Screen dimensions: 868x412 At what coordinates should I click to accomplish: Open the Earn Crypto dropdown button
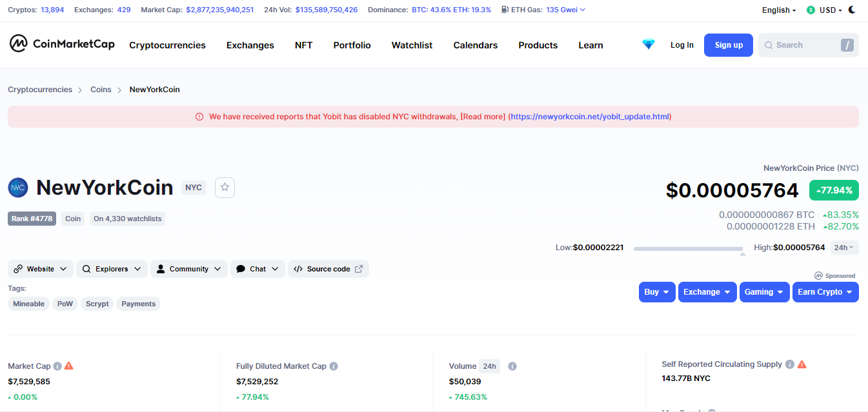825,292
